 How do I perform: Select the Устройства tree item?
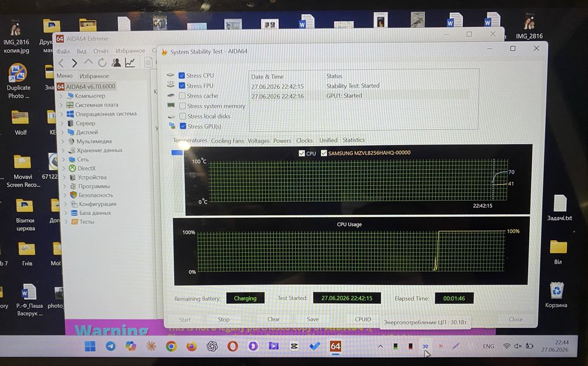92,177
